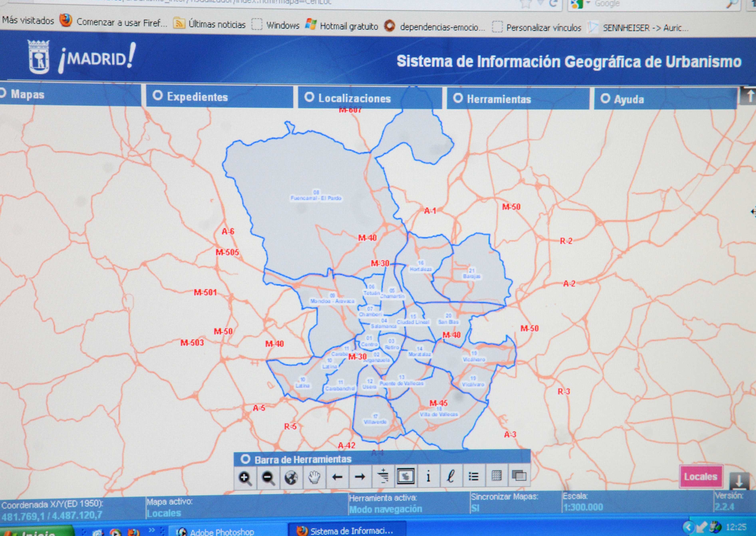Select the zoom in magnifier tool
756x536 pixels.
coord(245,478)
